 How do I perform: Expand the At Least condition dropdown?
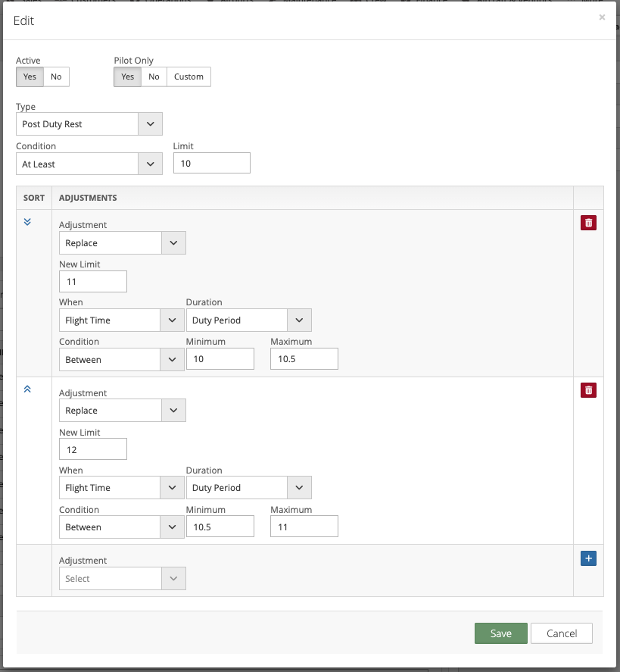(89, 164)
